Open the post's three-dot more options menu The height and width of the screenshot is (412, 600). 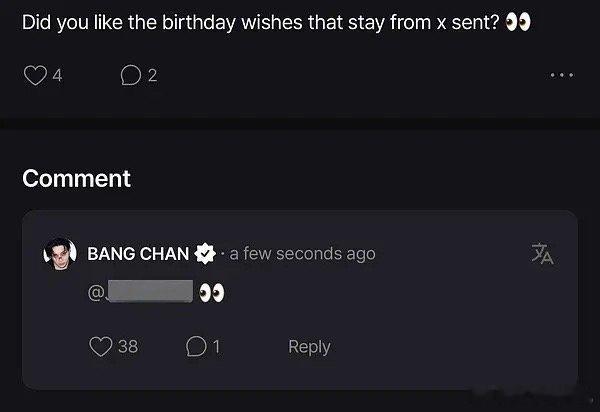coord(562,75)
